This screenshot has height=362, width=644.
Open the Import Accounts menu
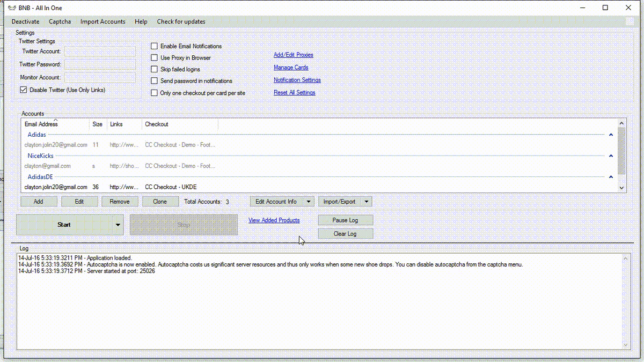point(103,21)
